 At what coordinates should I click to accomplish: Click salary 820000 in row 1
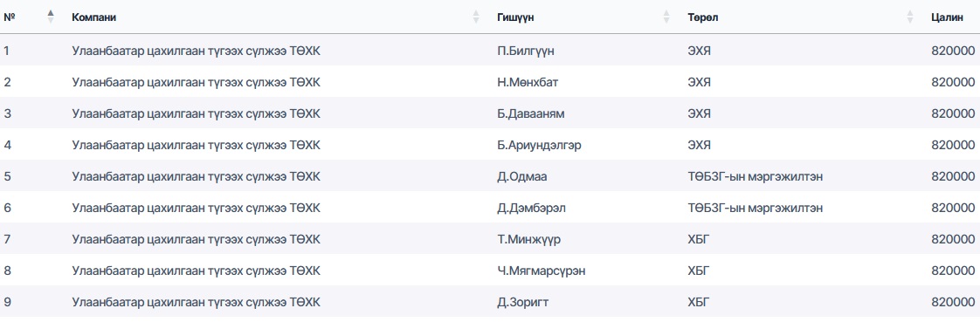[x=953, y=51]
